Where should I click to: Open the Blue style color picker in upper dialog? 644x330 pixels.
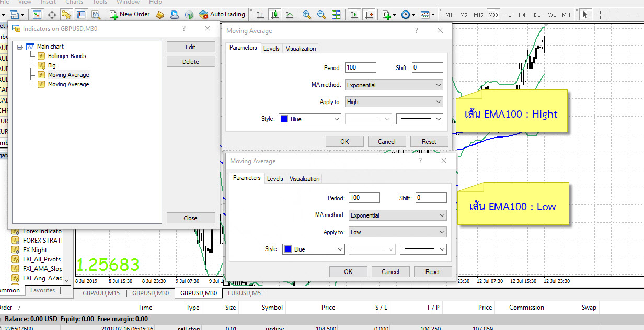(x=309, y=119)
